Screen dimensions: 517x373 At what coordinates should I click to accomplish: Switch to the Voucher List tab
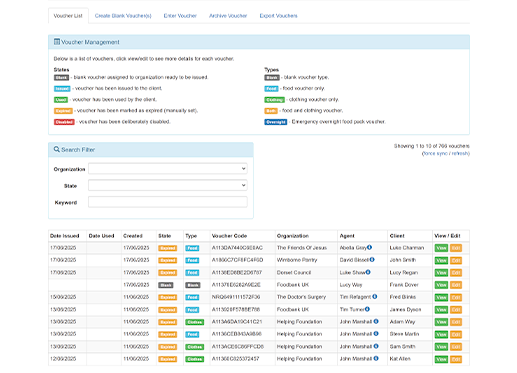click(68, 16)
